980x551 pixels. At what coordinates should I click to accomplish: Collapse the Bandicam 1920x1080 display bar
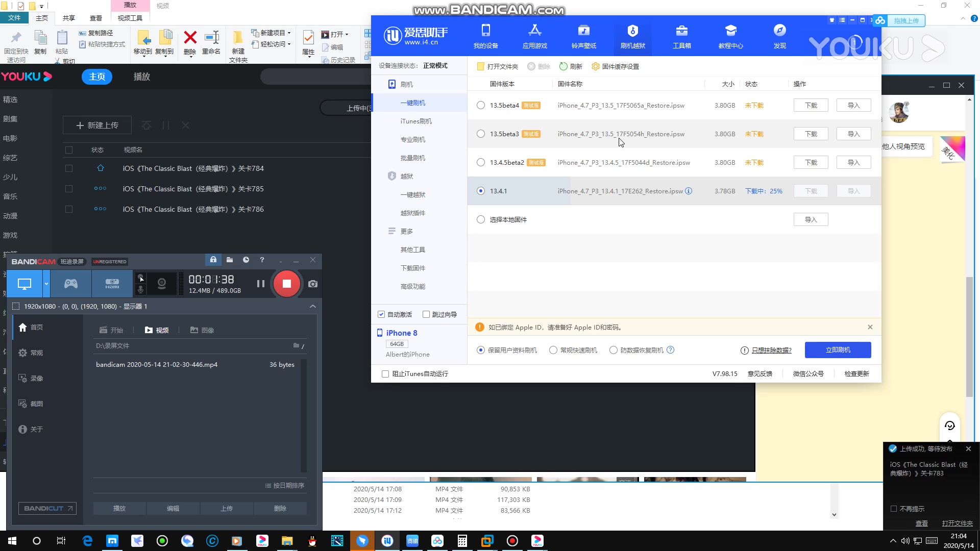tap(313, 306)
